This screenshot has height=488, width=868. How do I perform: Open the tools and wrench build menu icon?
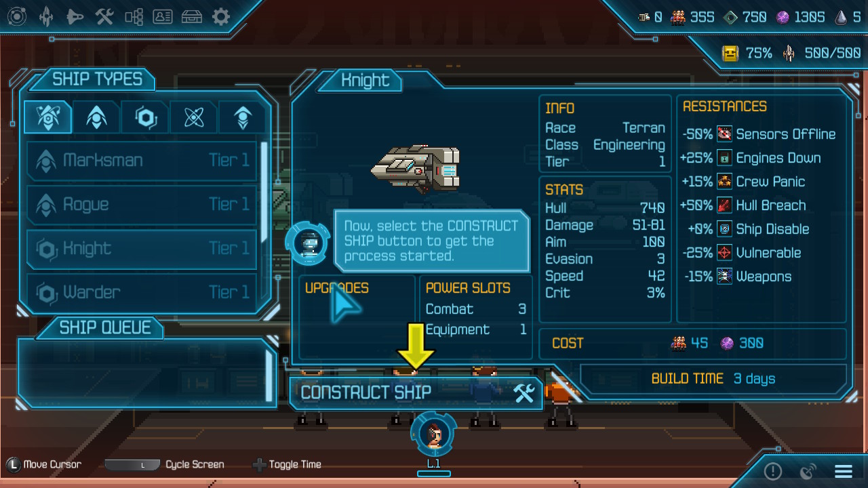tap(104, 16)
